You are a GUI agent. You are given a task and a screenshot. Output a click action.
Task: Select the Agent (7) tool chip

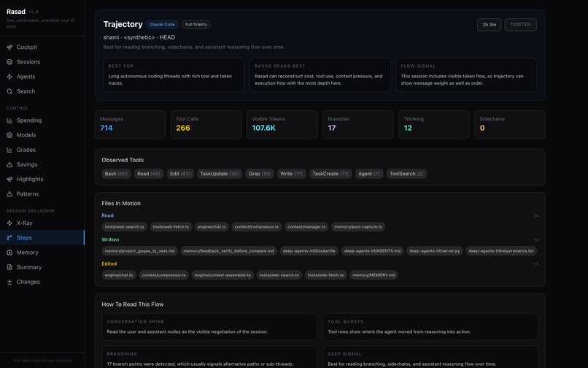click(369, 174)
